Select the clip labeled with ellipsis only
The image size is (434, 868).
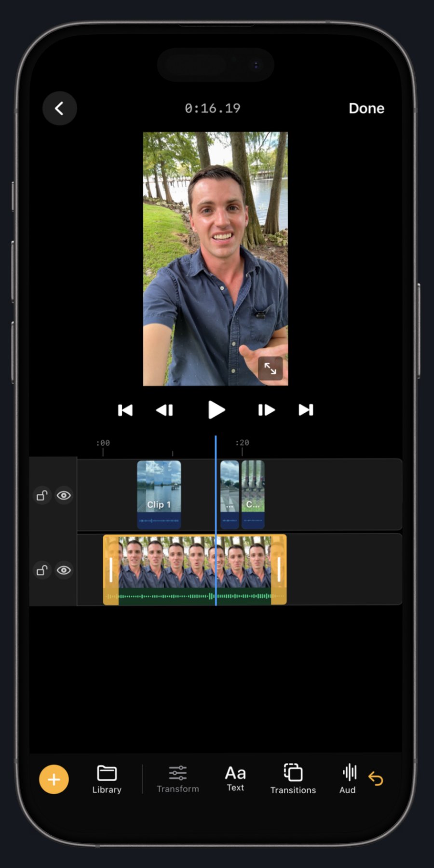coord(230,495)
